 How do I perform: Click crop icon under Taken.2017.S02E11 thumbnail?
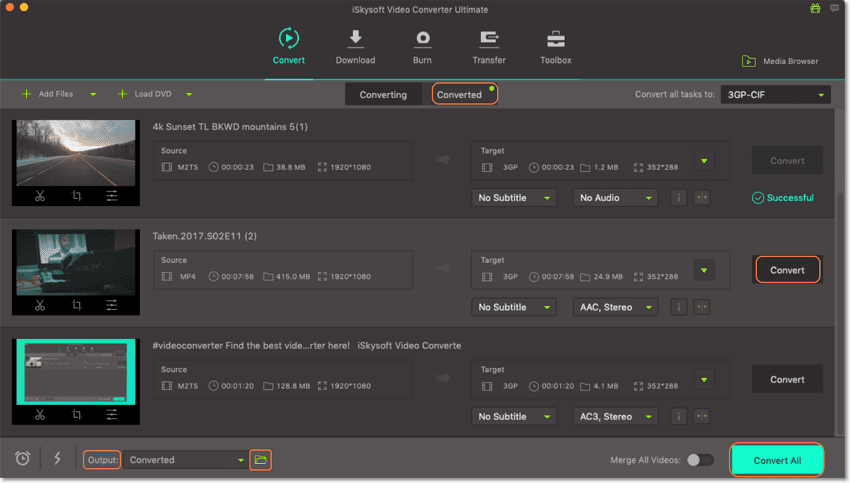(76, 305)
